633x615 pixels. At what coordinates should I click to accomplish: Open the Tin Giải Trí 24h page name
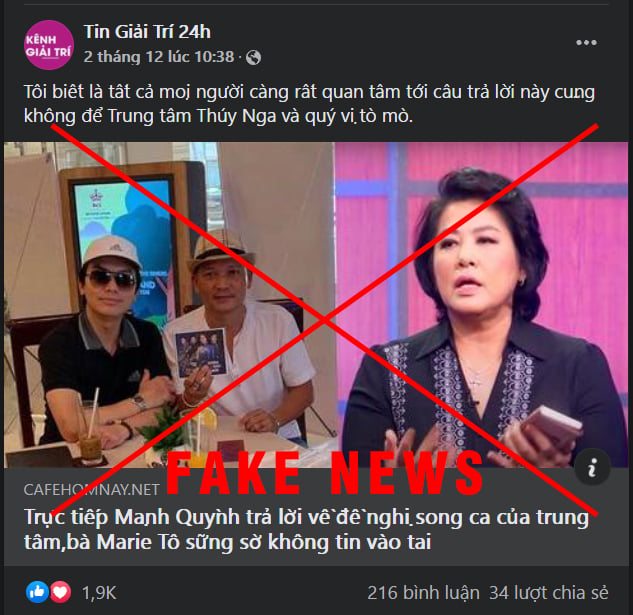pyautogui.click(x=147, y=32)
